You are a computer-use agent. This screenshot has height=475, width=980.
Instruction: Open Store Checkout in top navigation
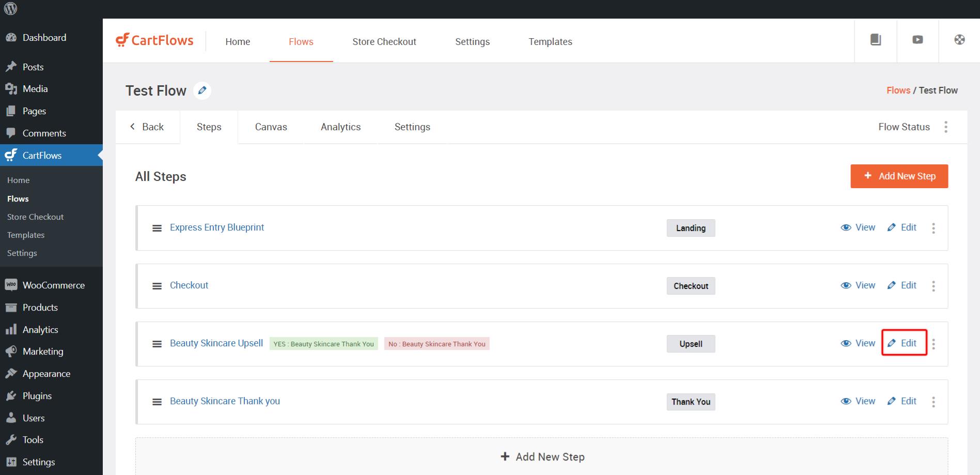coord(384,42)
